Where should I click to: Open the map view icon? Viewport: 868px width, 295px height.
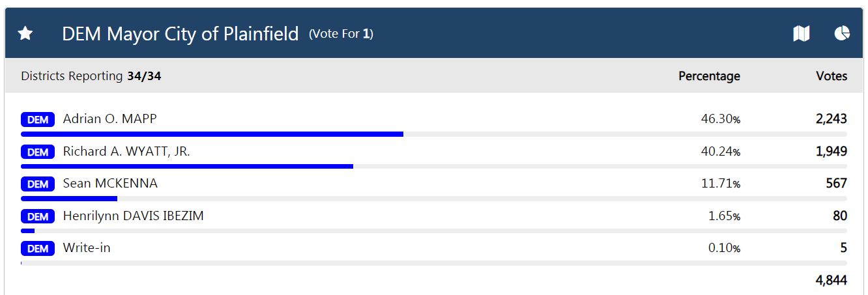[802, 33]
